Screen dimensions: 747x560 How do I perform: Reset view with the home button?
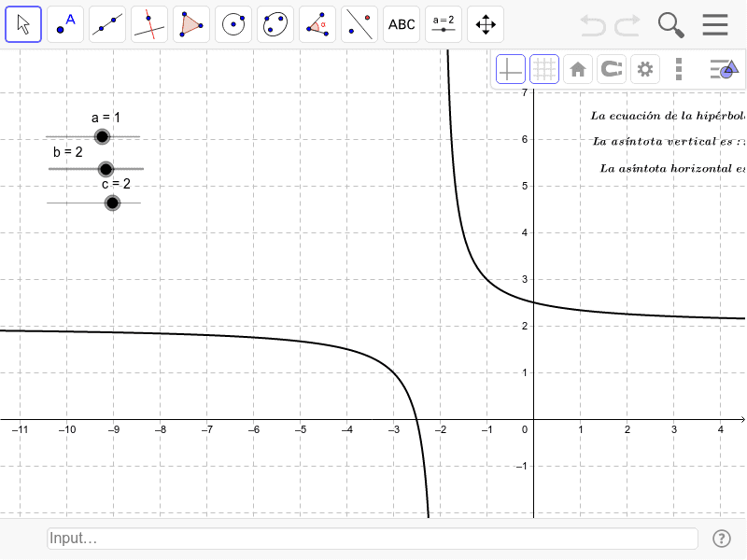(x=578, y=69)
